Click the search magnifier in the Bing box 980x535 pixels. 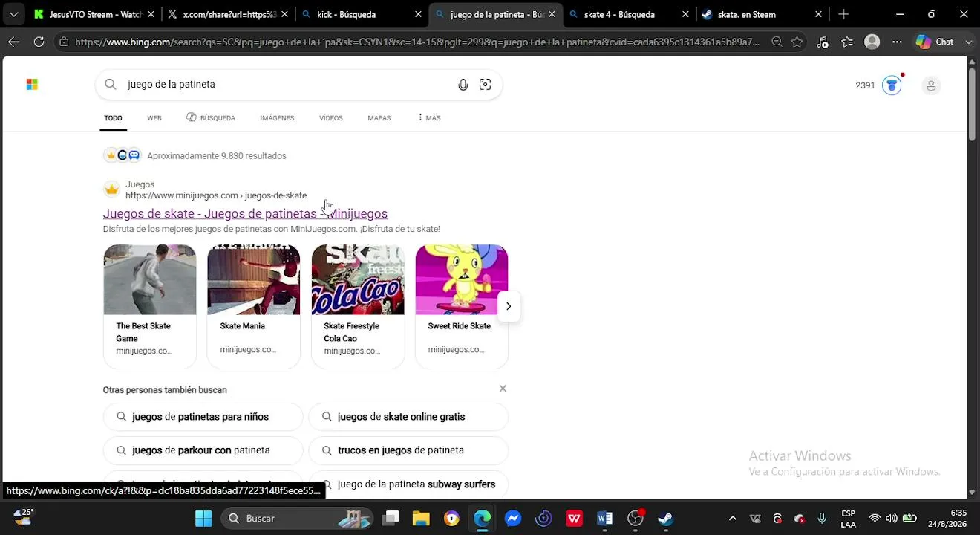pyautogui.click(x=111, y=85)
